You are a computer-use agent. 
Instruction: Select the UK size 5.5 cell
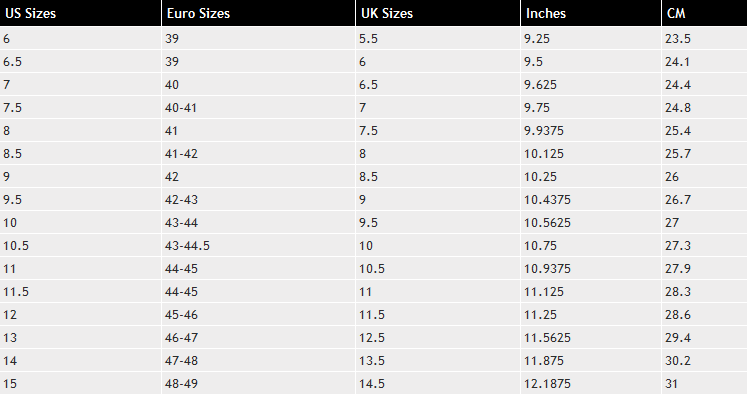tap(438, 38)
